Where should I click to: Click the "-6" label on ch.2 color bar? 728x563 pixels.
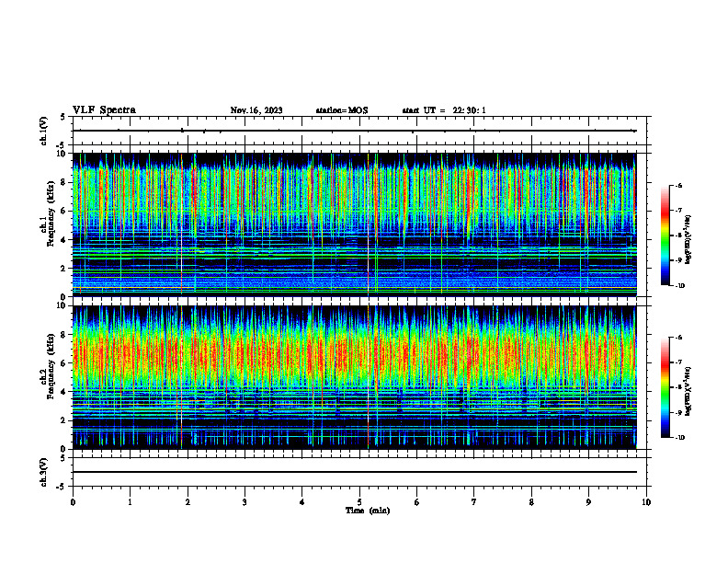[x=678, y=338]
